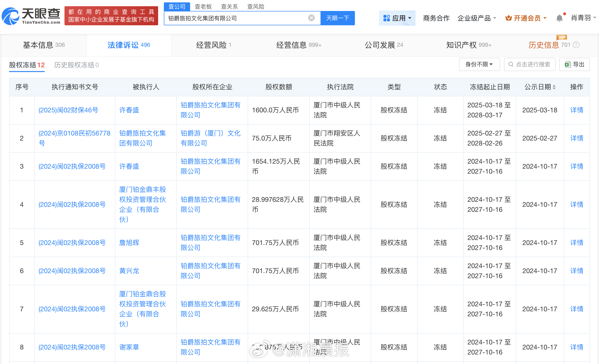Image resolution: width=599 pixels, height=364 pixels.
Task: Open 铂爵旅拍文化集团有限公司 in row 6
Action: pyautogui.click(x=210, y=271)
